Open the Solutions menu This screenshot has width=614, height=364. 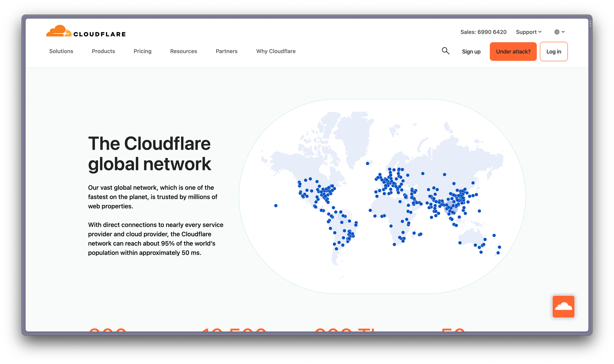point(61,51)
